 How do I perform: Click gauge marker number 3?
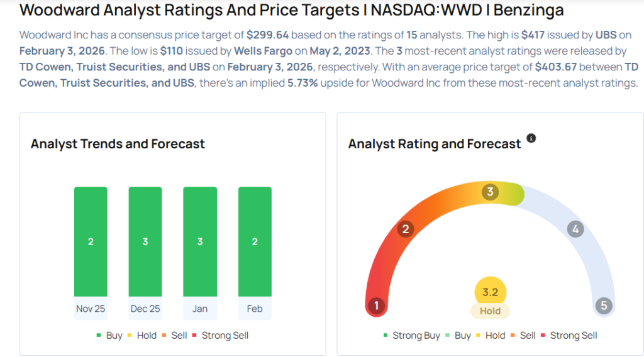[491, 192]
